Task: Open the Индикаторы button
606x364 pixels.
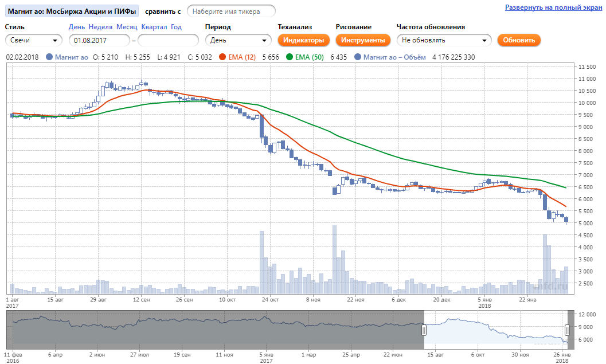Action: tap(303, 40)
